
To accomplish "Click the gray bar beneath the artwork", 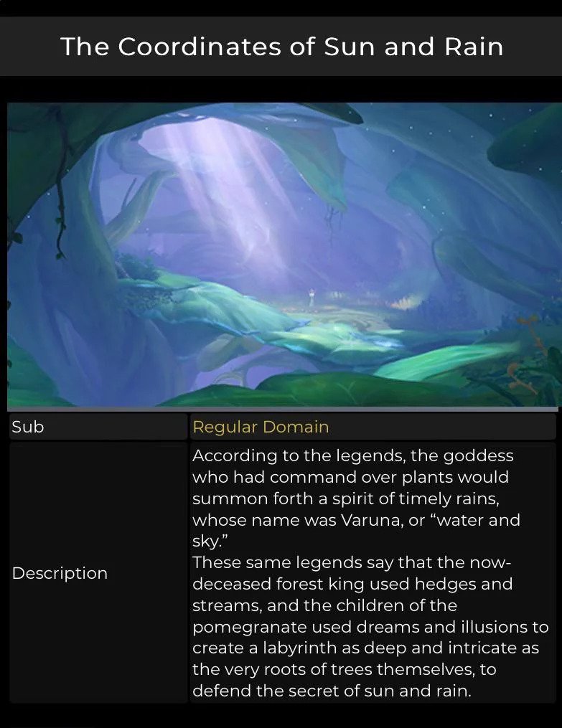I will click(x=282, y=409).
